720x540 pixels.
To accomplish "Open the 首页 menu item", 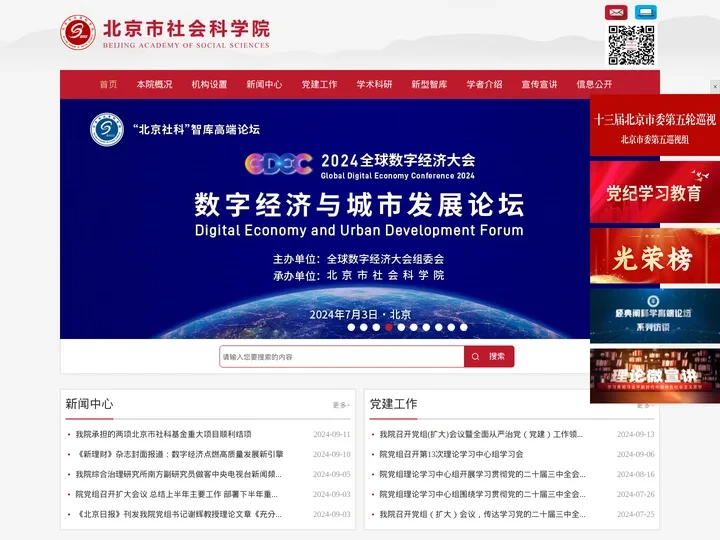I will pyautogui.click(x=108, y=84).
